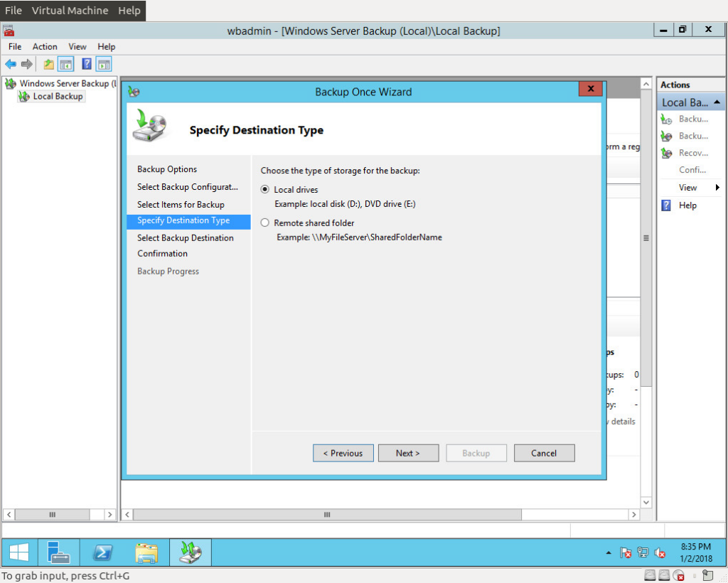Click Help text in Actions pane

coord(687,205)
